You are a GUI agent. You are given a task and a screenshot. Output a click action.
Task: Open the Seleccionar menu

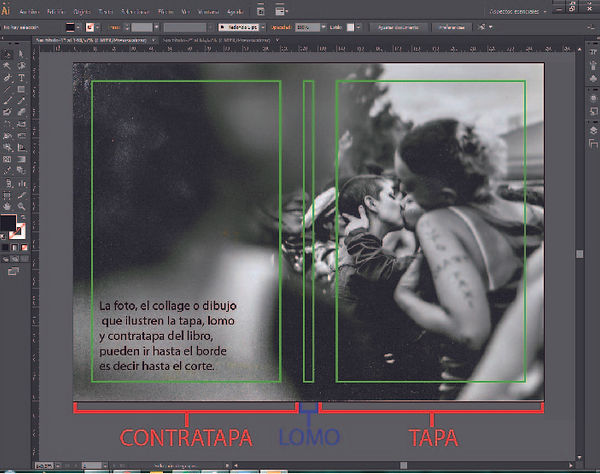135,12
